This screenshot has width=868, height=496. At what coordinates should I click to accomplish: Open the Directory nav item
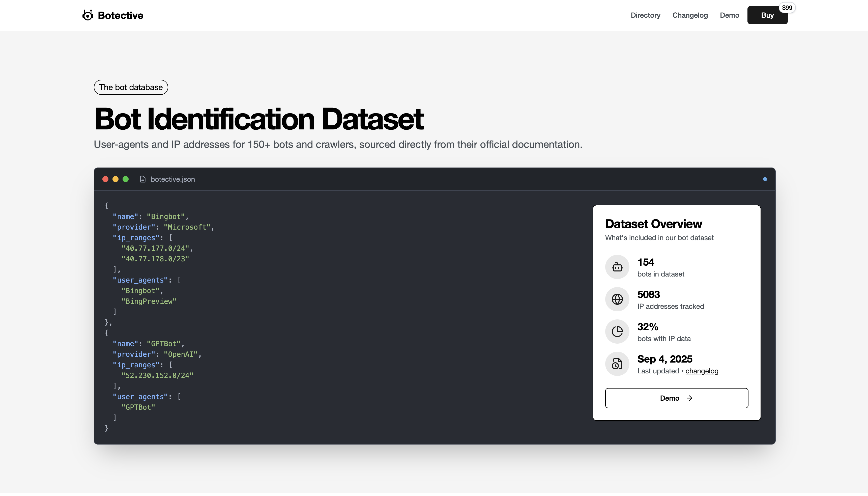645,15
